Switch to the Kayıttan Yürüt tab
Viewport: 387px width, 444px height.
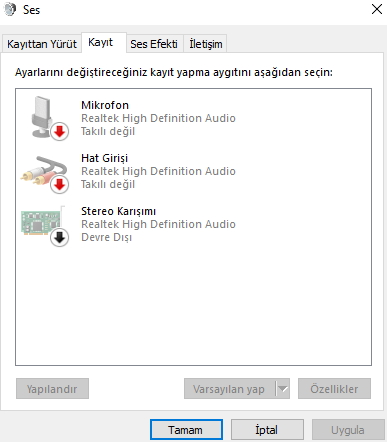tap(42, 44)
